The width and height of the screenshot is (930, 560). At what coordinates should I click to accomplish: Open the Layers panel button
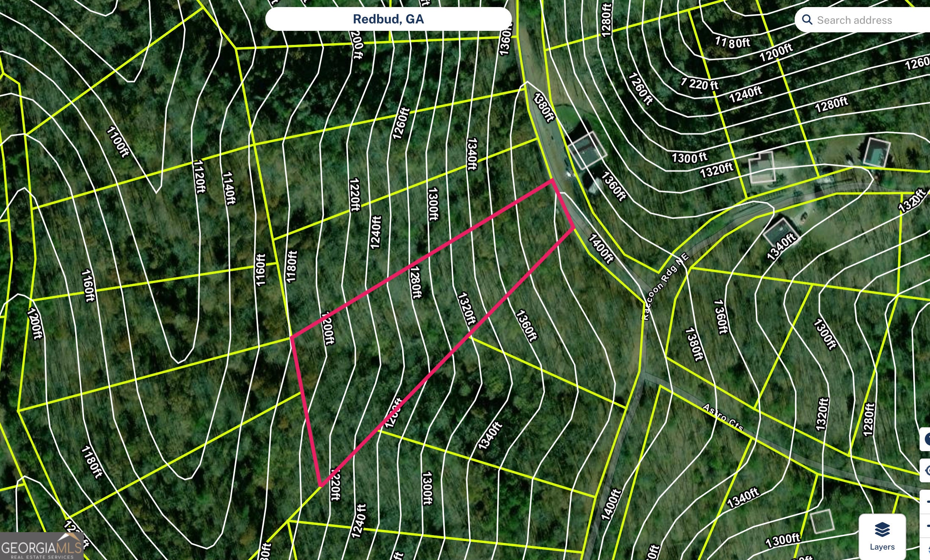[x=882, y=536]
